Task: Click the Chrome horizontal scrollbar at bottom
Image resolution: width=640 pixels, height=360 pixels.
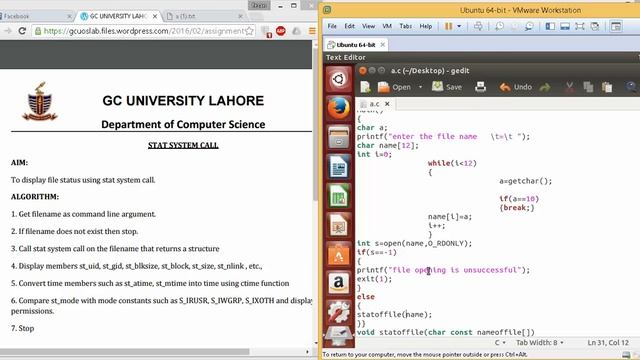Action: point(124,351)
